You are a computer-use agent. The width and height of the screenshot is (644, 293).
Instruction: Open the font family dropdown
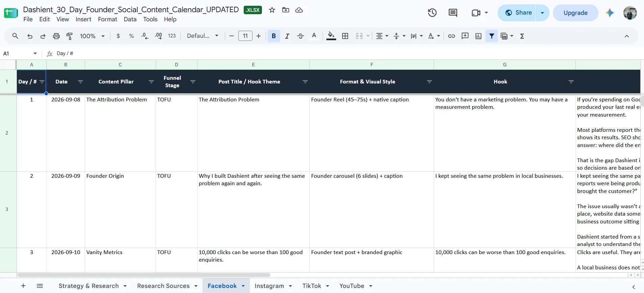click(x=203, y=36)
